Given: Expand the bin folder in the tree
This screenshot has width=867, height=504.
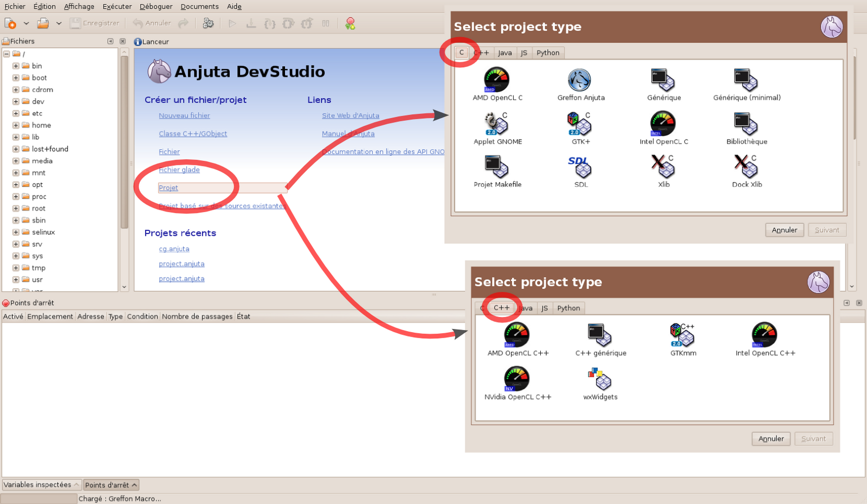Looking at the screenshot, I should [x=16, y=66].
